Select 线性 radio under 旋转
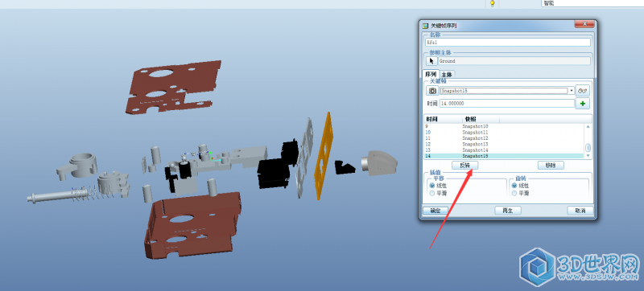 [x=514, y=185]
